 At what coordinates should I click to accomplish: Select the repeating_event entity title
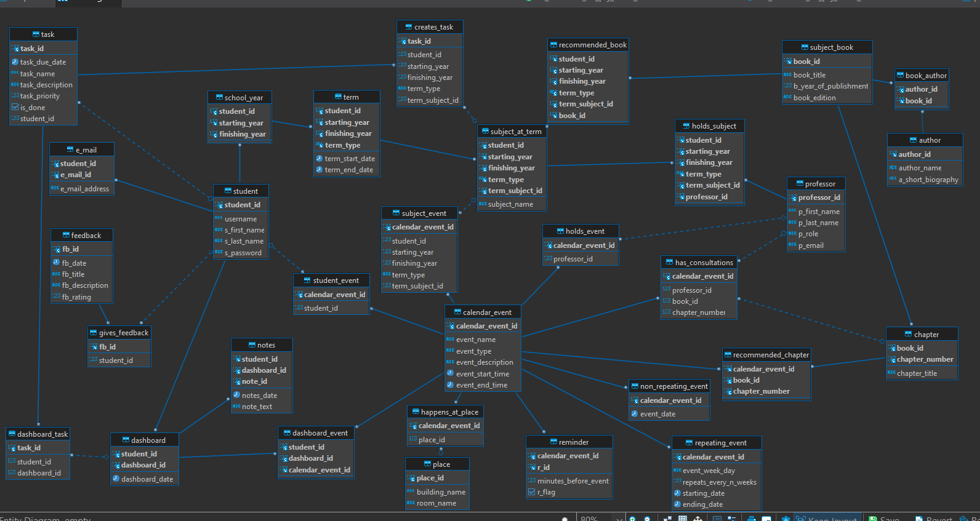(x=720, y=443)
